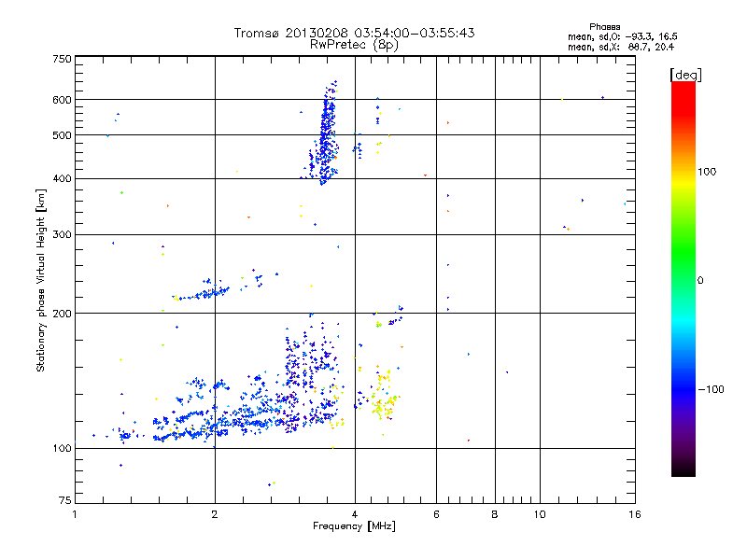Click the plot title 'Tromsø 20130208 03:54:00-03:55:43'
747x560 pixels.
coord(354,33)
